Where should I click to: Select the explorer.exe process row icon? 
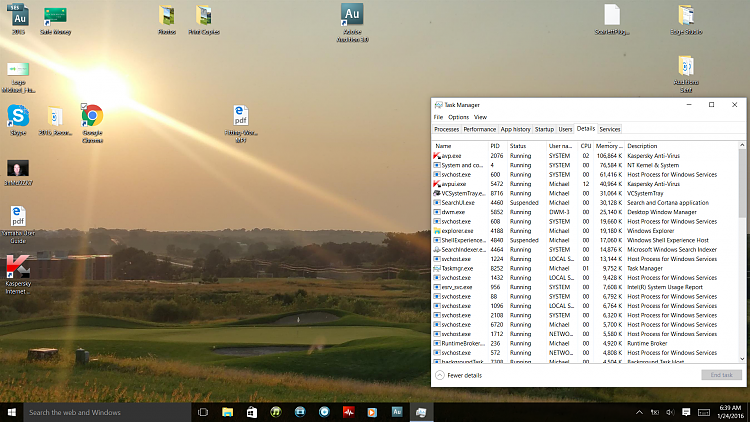click(x=437, y=231)
